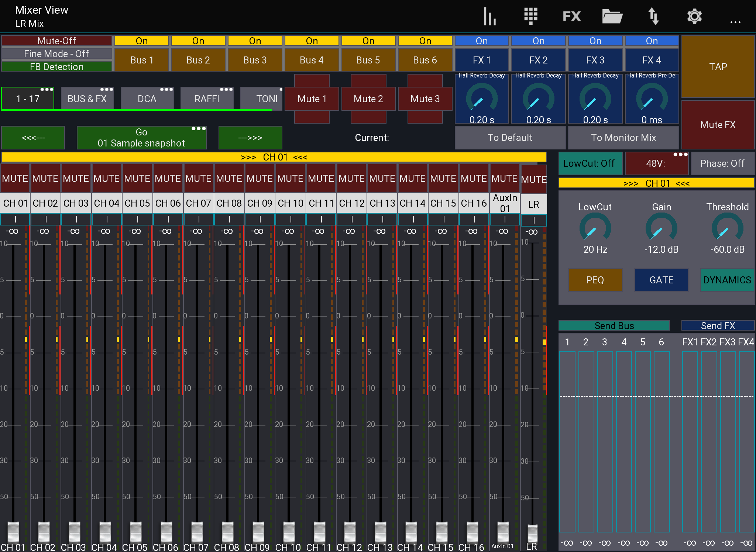The width and height of the screenshot is (756, 552).
Task: Activate Mute 2 group button
Action: tap(368, 99)
